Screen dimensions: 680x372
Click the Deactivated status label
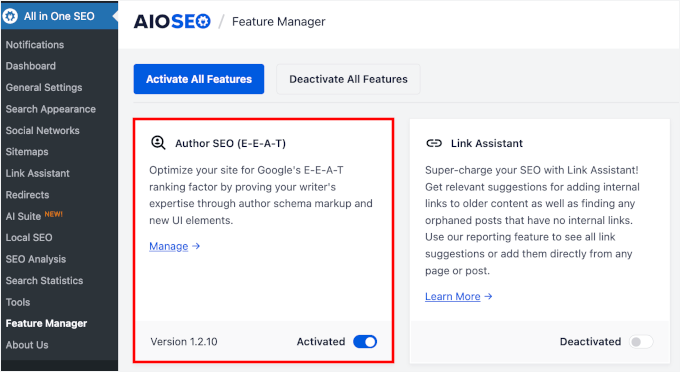point(590,342)
